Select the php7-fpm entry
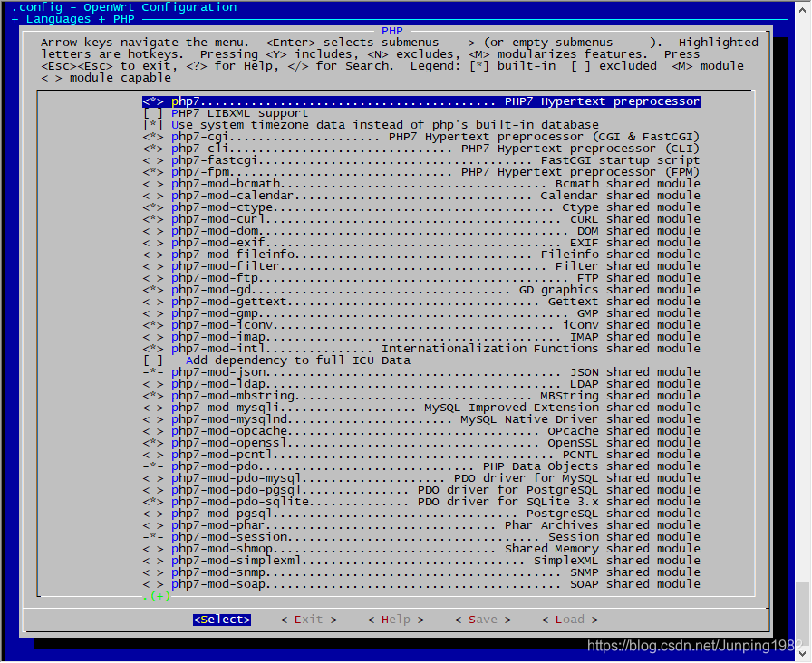 [x=421, y=172]
